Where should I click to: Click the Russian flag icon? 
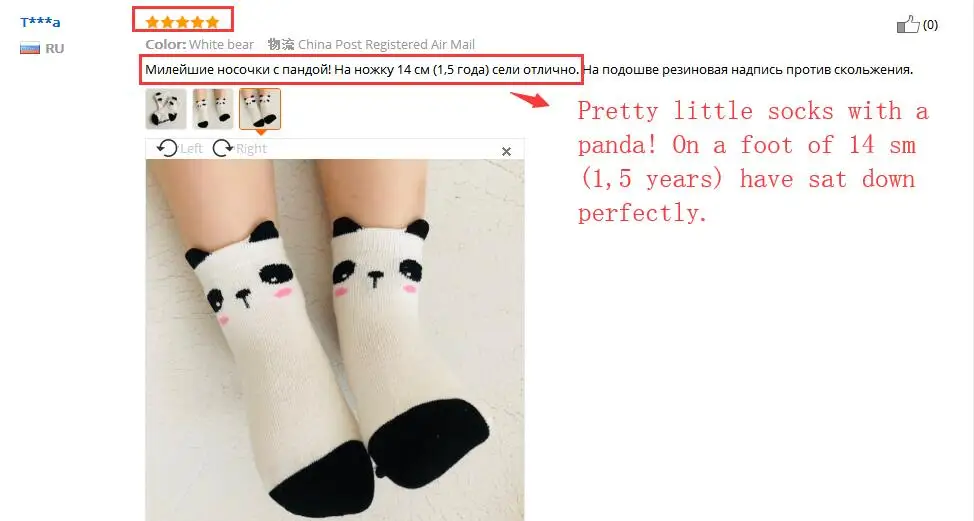point(30,48)
